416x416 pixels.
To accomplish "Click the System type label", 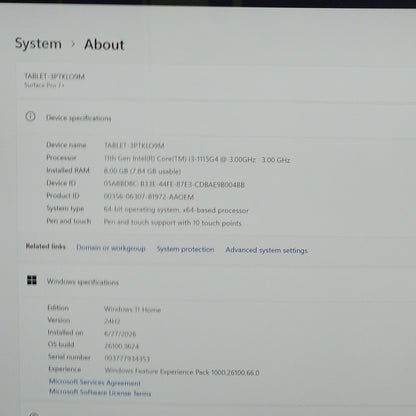I will [x=65, y=208].
